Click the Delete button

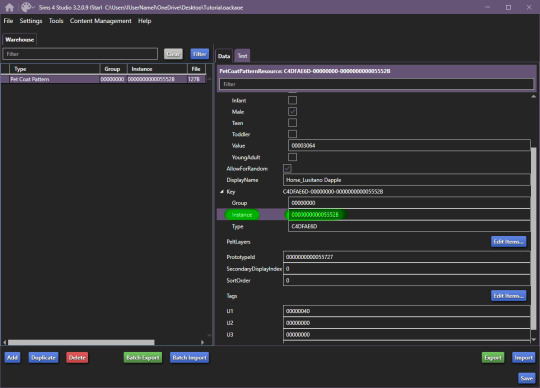77,358
